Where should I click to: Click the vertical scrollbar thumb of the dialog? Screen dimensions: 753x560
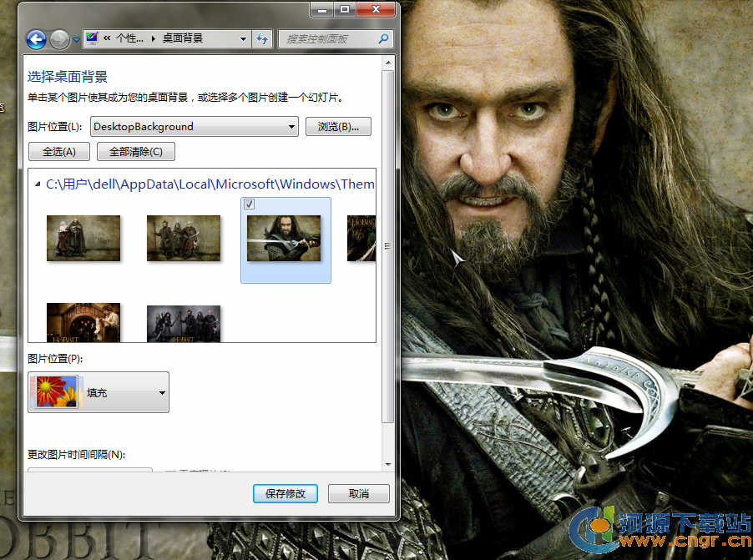[388, 246]
